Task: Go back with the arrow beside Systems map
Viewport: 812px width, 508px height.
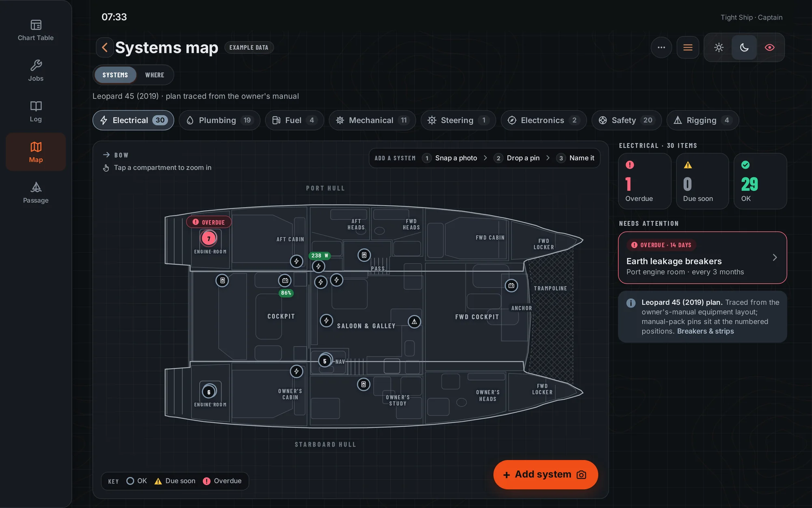Action: click(105, 48)
